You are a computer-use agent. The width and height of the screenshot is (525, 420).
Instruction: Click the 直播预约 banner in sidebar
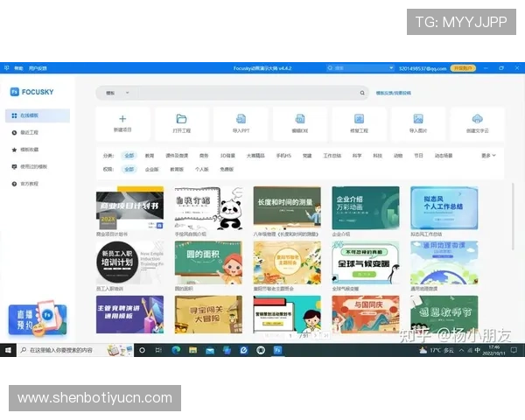[x=38, y=318]
